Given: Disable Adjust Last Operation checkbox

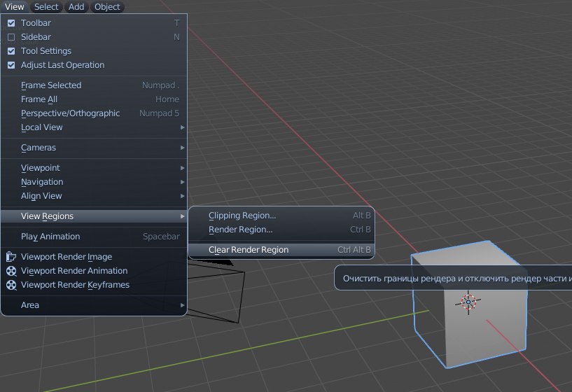Looking at the screenshot, I should pos(11,65).
